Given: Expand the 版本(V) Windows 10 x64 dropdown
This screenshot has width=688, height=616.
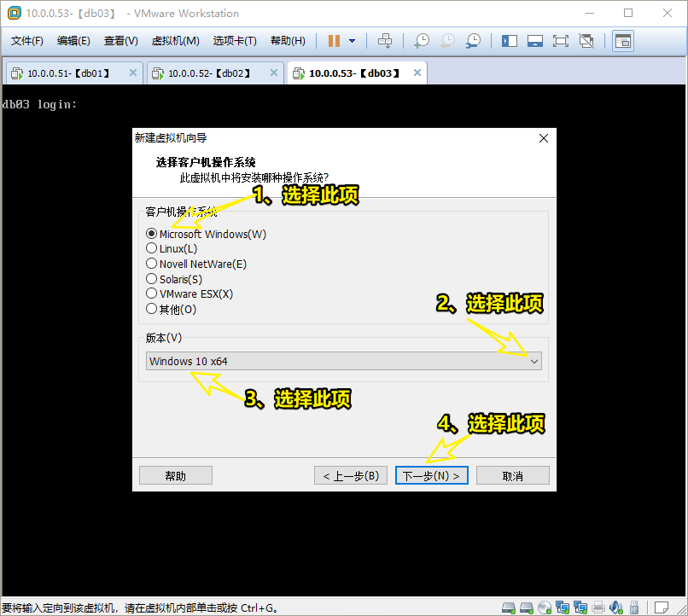Looking at the screenshot, I should (343, 361).
